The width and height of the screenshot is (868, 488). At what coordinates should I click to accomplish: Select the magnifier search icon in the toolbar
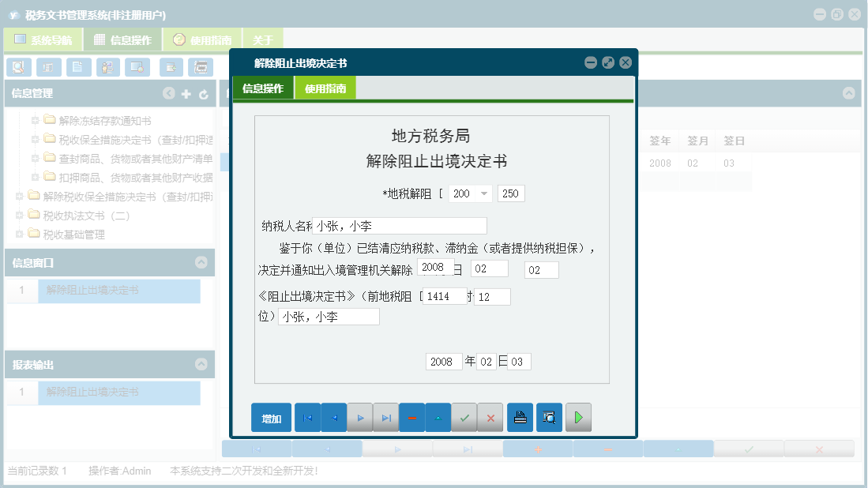(18, 67)
